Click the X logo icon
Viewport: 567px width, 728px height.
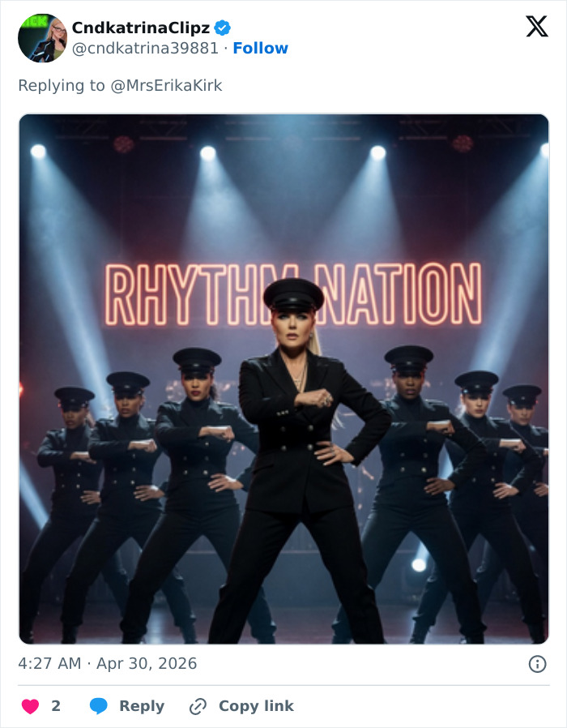pos(536,27)
